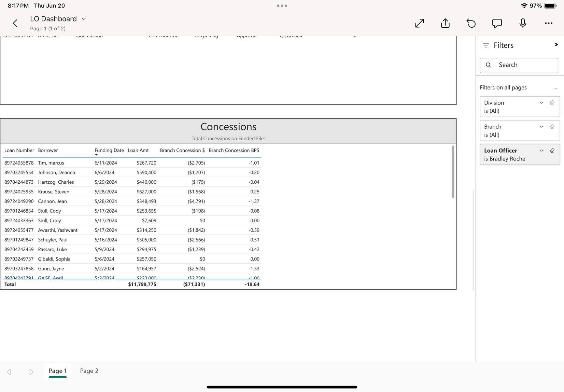Viewport: 564px width, 392px height.
Task: Tap the iPad multitasking three dots
Action: pos(282,6)
